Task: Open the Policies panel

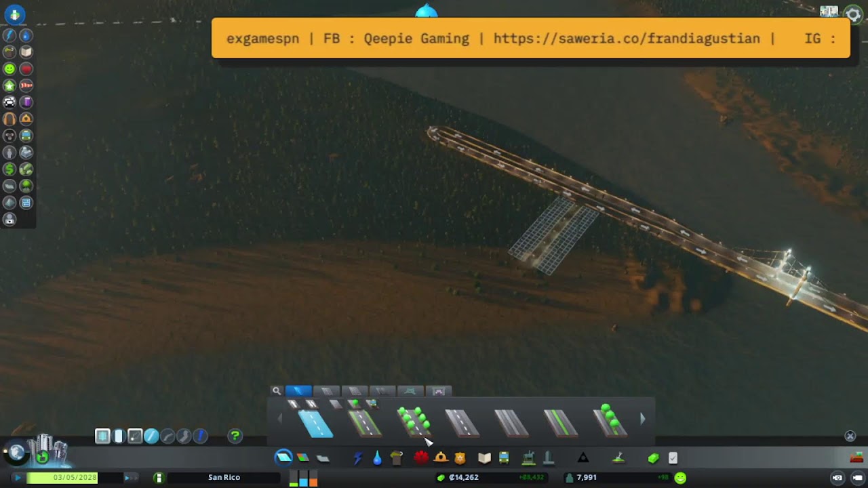Action: pos(673,458)
